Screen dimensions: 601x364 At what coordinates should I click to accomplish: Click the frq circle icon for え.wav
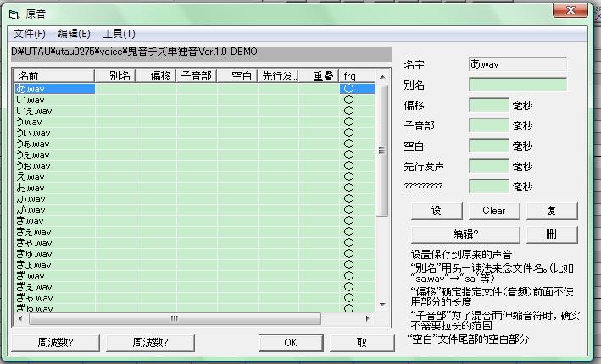tap(348, 177)
